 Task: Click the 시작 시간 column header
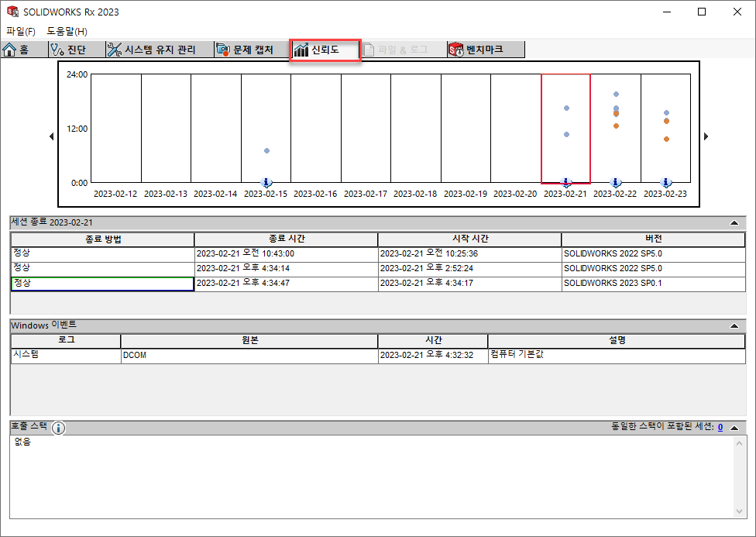coord(470,239)
